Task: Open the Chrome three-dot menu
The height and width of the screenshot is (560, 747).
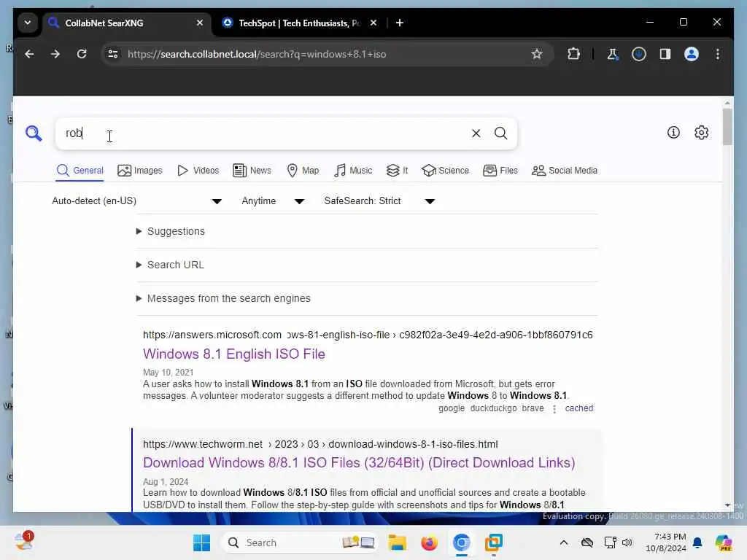Action: click(x=718, y=54)
